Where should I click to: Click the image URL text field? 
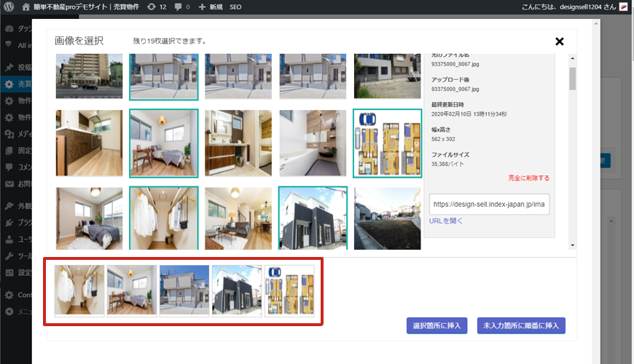(x=489, y=205)
